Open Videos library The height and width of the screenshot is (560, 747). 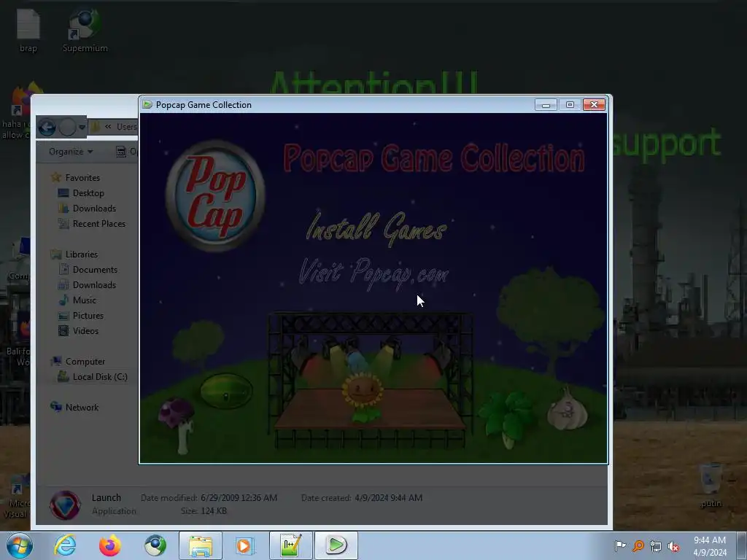point(78,330)
